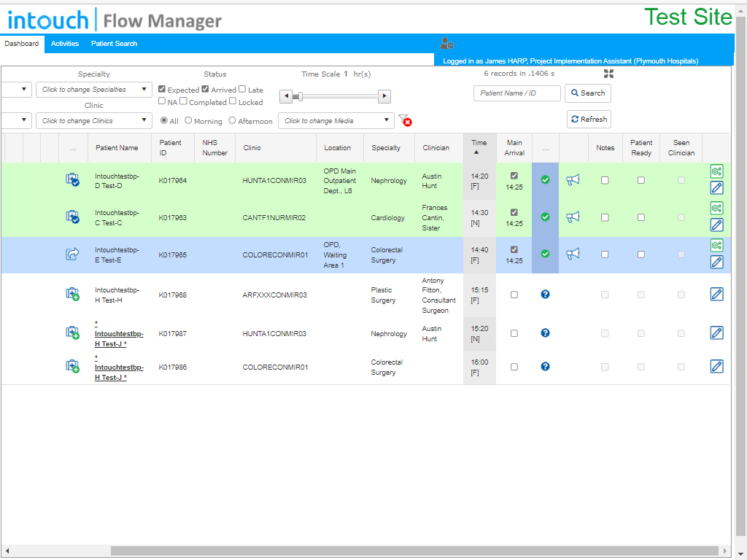Screen dimensions: 747x560
Task: Click the user settings icon in header
Action: tap(446, 43)
